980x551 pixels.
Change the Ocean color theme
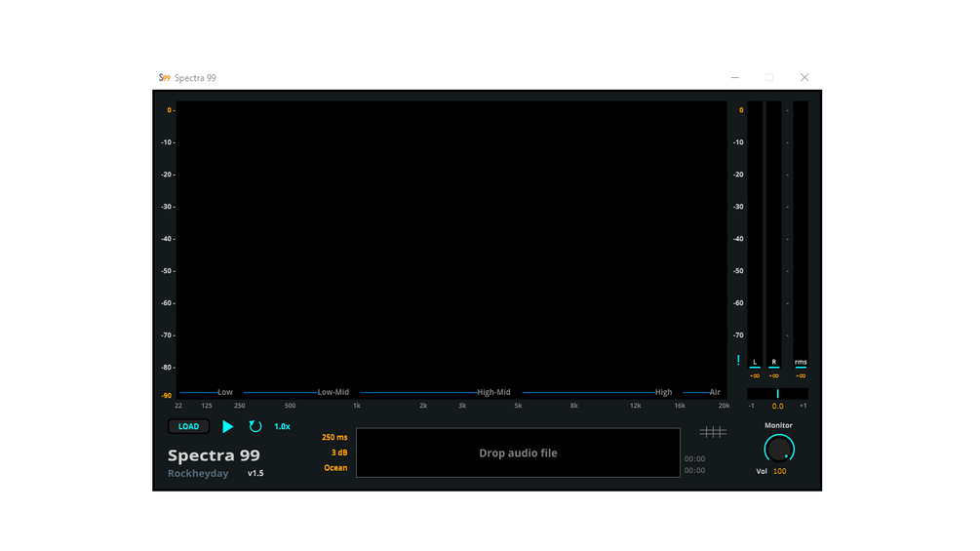click(x=335, y=468)
